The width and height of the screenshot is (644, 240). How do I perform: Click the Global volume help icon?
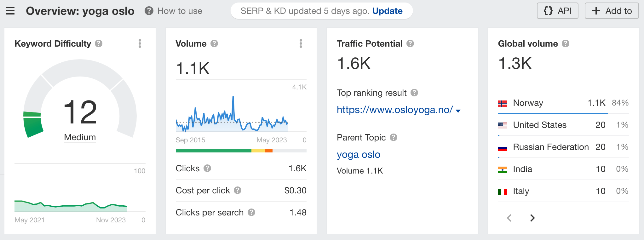[x=566, y=43]
